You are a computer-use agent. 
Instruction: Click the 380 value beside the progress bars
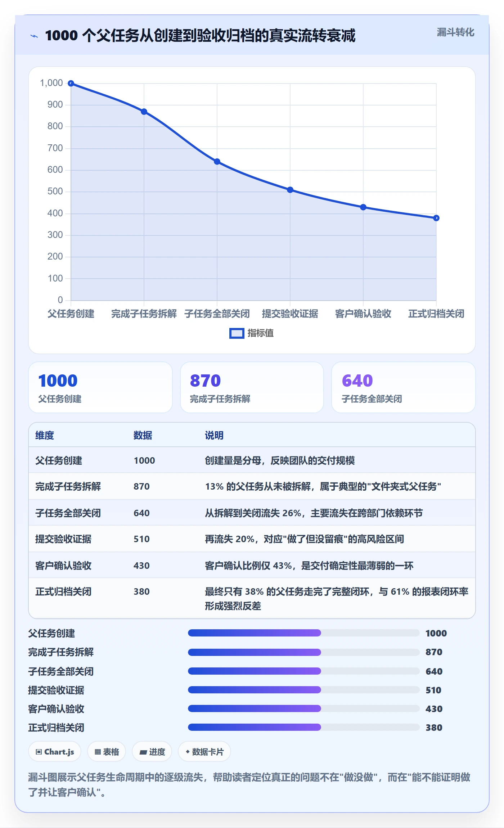[434, 728]
